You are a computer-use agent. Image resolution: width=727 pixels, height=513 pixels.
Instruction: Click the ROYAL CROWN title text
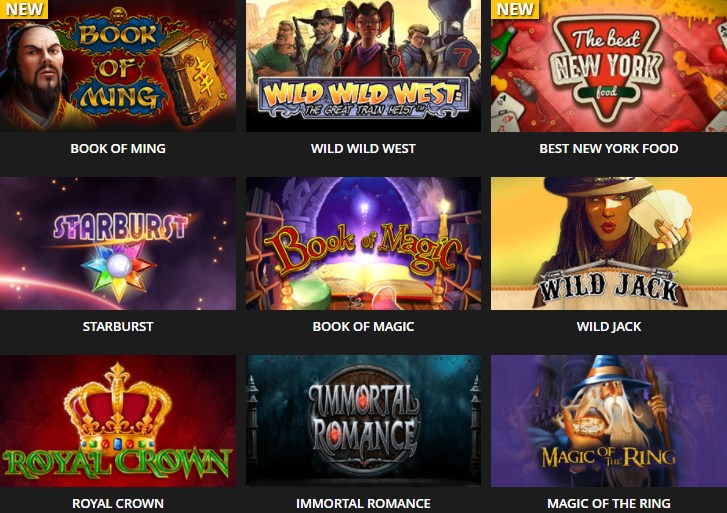(118, 504)
